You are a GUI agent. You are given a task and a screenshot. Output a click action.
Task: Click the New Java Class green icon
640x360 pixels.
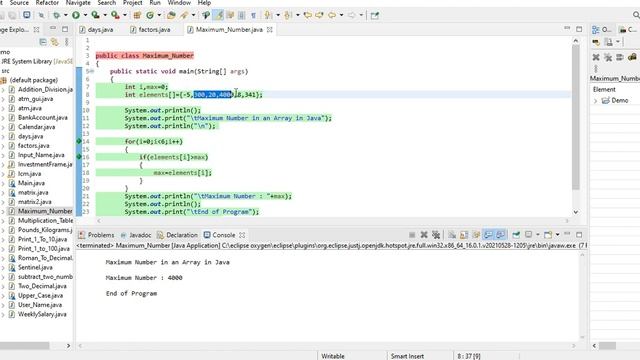pos(150,16)
